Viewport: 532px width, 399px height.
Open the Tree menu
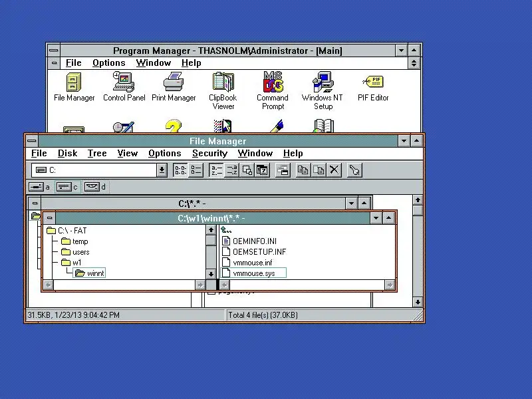coord(97,154)
